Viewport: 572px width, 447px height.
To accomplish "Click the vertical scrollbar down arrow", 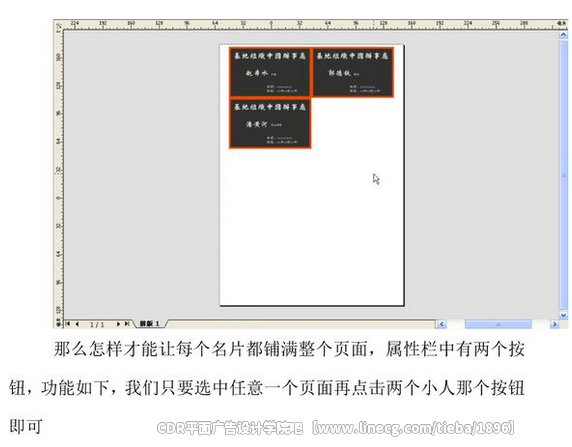I will (563, 315).
